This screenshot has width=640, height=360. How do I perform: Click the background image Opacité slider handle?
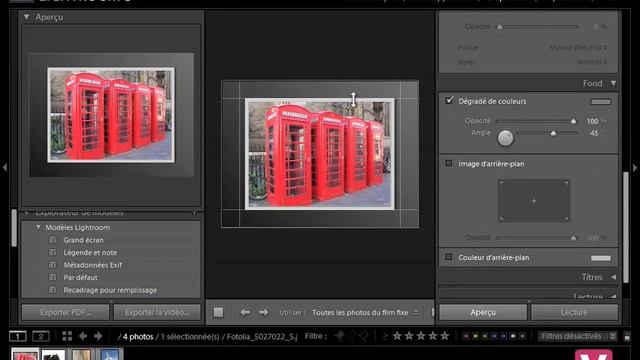coord(573,238)
